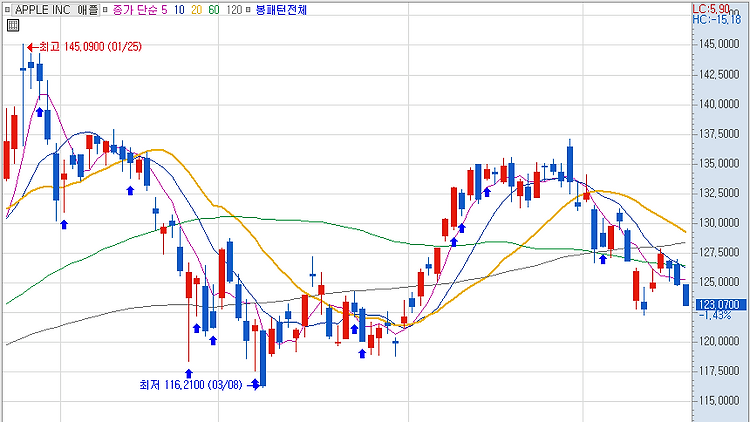This screenshot has width=750, height=422.
Task: Click the 142.5000 price axis label
Action: (x=719, y=75)
